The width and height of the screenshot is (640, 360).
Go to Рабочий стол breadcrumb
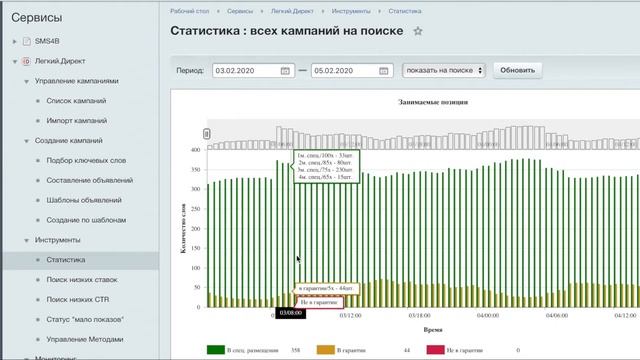tap(189, 11)
